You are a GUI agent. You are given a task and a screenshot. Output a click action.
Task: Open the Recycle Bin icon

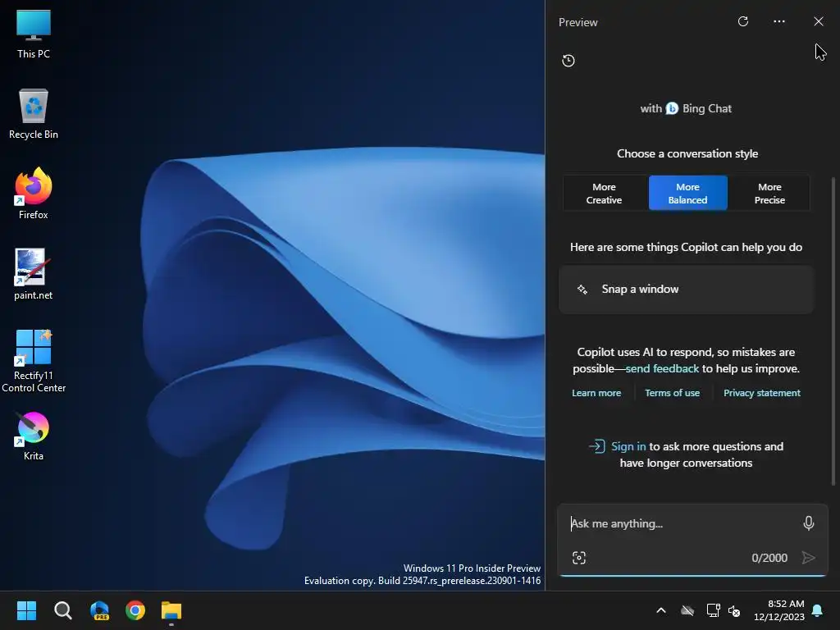tap(33, 114)
